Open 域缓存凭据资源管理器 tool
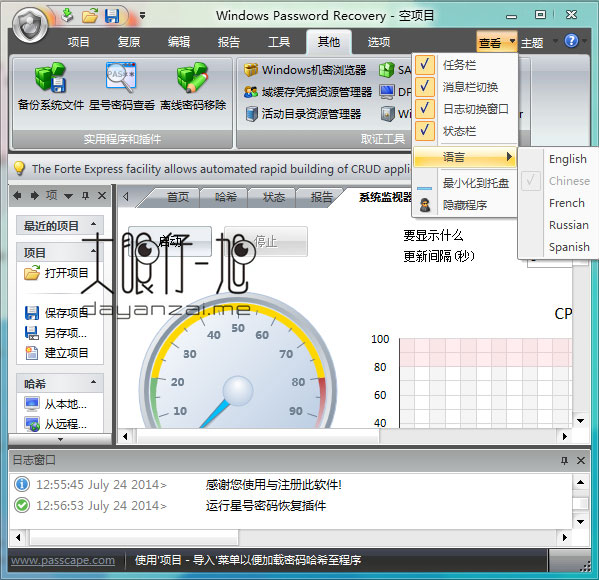599x580 pixels. pyautogui.click(x=308, y=92)
